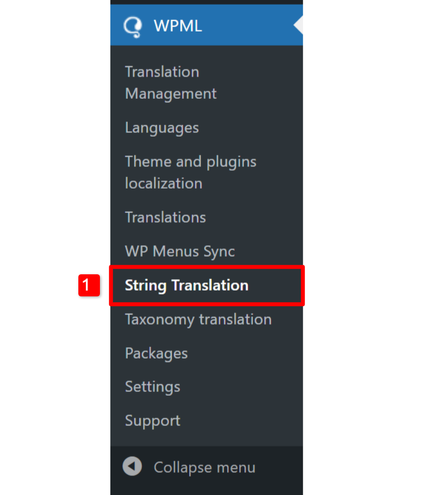Navigate to Taxonomy translation
This screenshot has height=495, width=448.
[198, 319]
